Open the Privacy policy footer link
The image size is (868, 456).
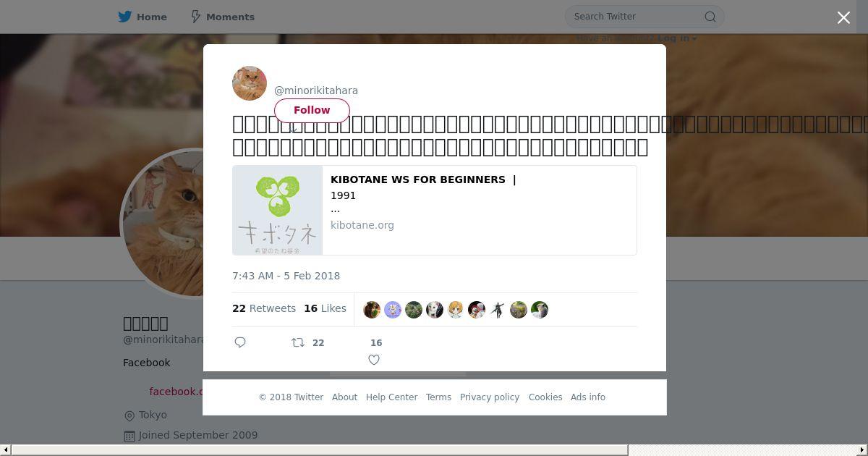(490, 397)
